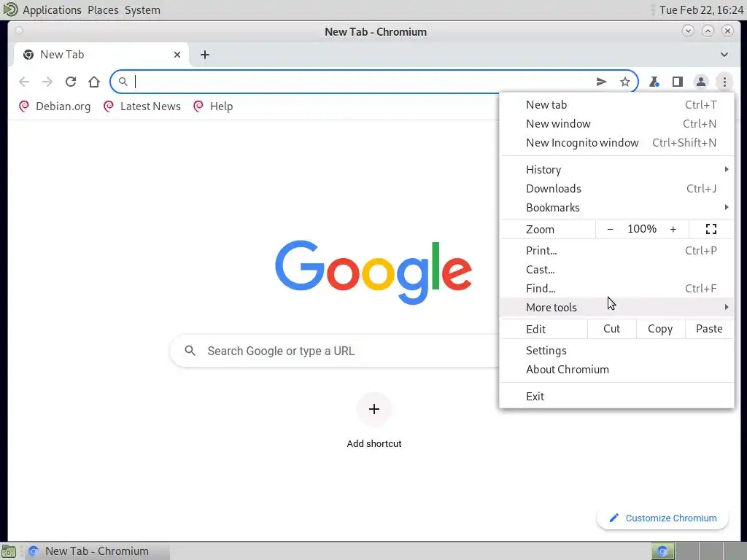Image resolution: width=747 pixels, height=560 pixels.
Task: Decrease zoom with minus button
Action: click(x=610, y=229)
